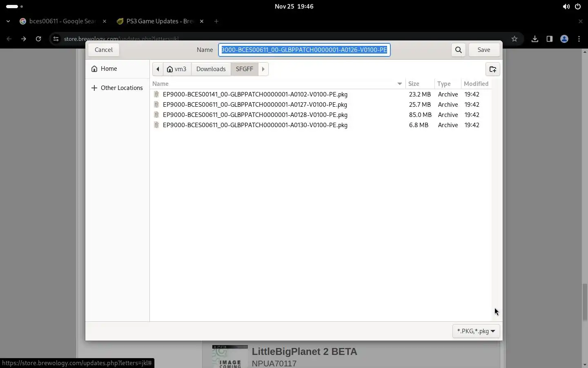Click file icon of A0128 package
The width and height of the screenshot is (588, 368).
pos(156,115)
